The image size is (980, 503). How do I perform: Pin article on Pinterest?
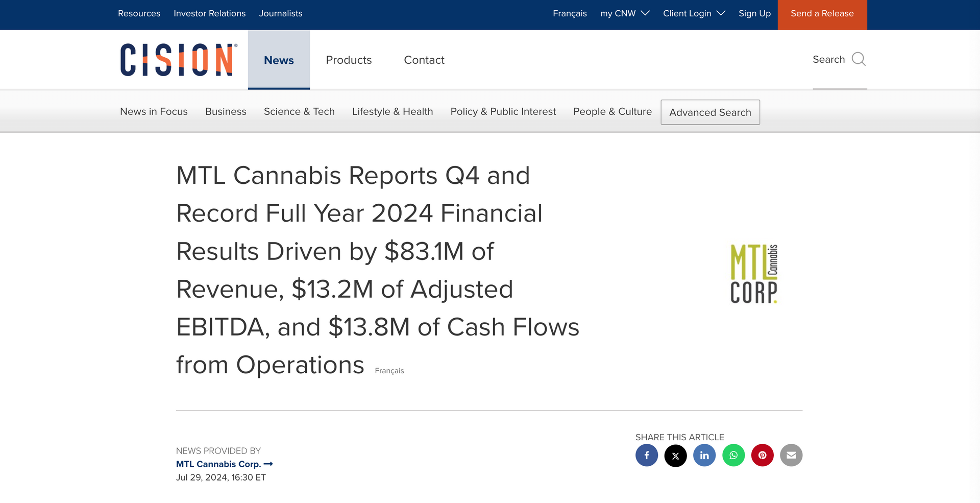[x=762, y=455]
